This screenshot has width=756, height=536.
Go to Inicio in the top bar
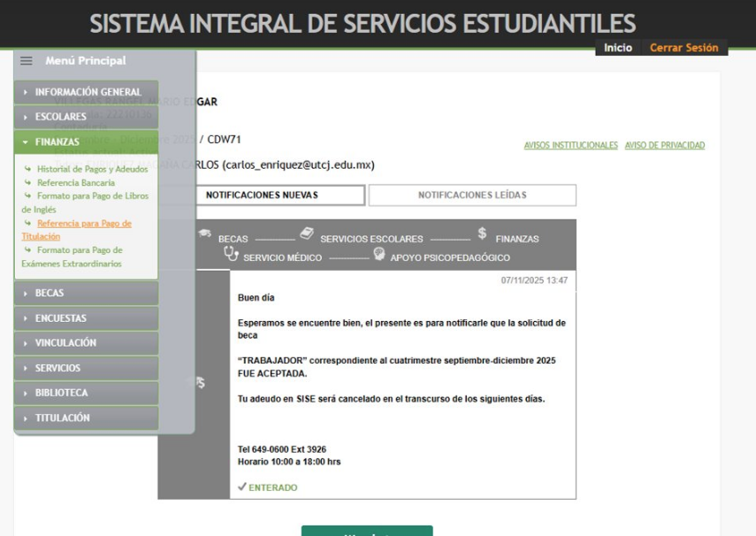(618, 48)
